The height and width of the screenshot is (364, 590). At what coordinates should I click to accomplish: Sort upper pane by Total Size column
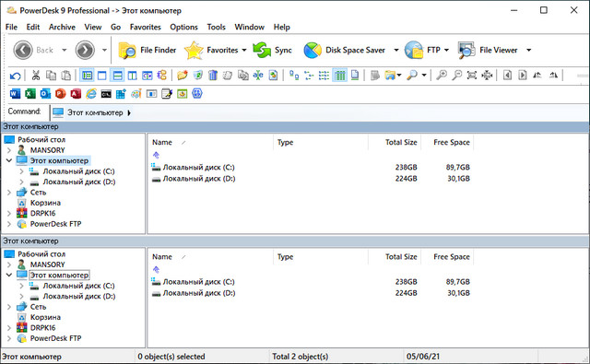tap(395, 143)
